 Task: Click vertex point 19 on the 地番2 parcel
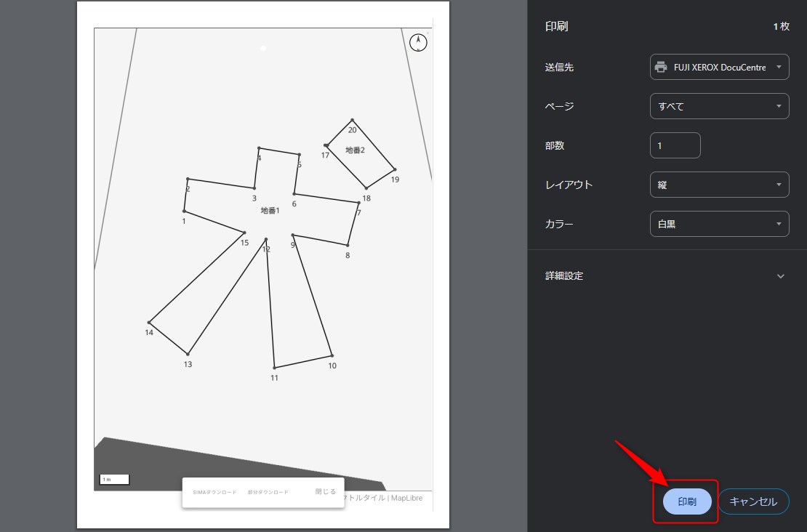(395, 169)
